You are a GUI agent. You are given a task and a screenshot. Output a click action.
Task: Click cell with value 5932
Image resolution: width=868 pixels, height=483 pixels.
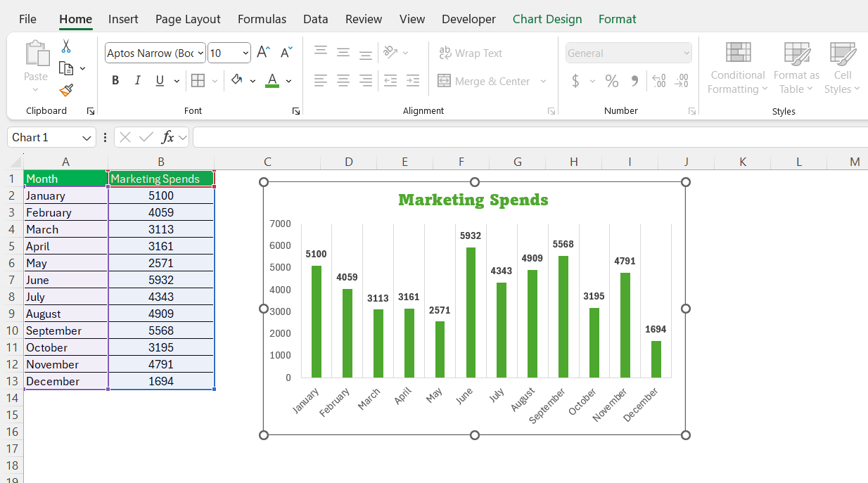[x=161, y=280]
